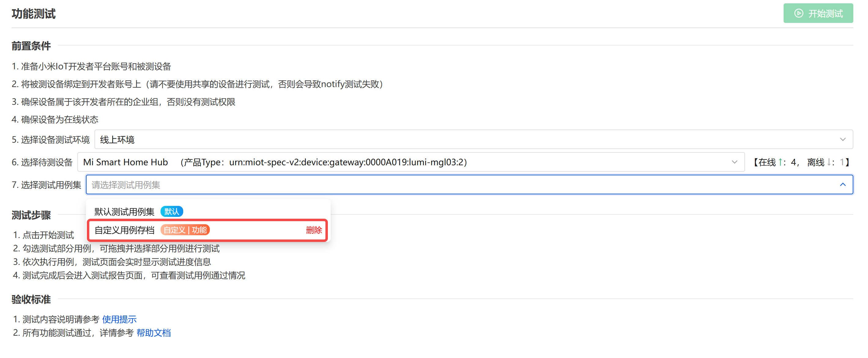Expand the chevron of the 线上环境 dropdown
The image size is (868, 358).
point(842,139)
